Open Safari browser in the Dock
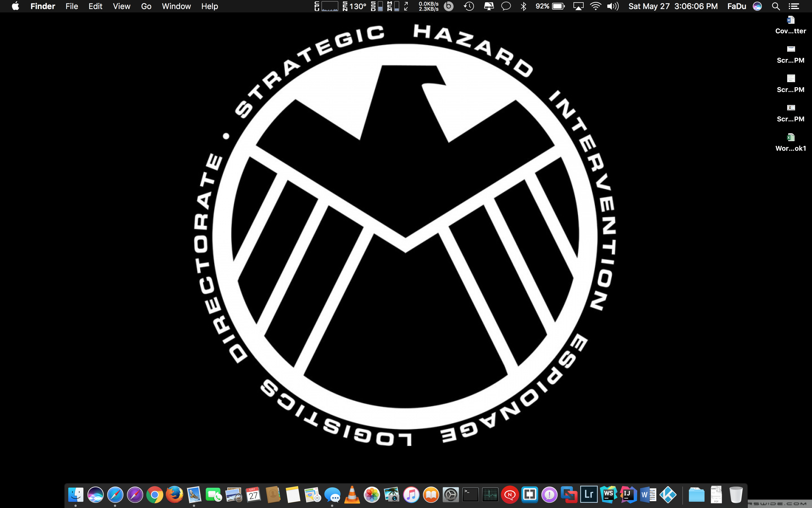The height and width of the screenshot is (508, 812). click(115, 494)
